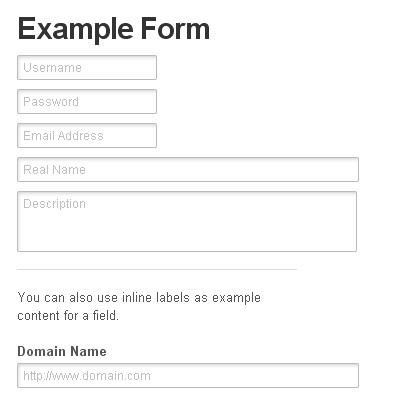Click the http://www.domain.com placeholder text
Image resolution: width=416 pixels, height=398 pixels.
click(x=87, y=376)
